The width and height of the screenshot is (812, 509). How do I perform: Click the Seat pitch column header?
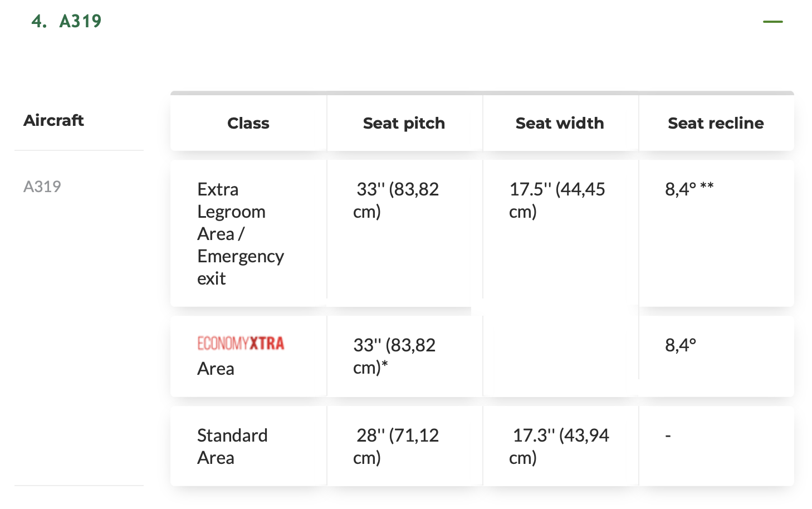pyautogui.click(x=404, y=123)
